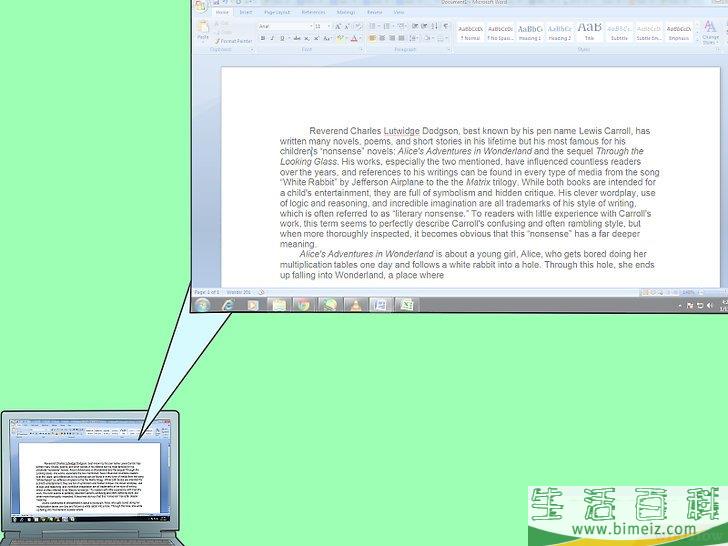The height and width of the screenshot is (546, 728).
Task: Switch to the View tab
Action: tap(399, 12)
